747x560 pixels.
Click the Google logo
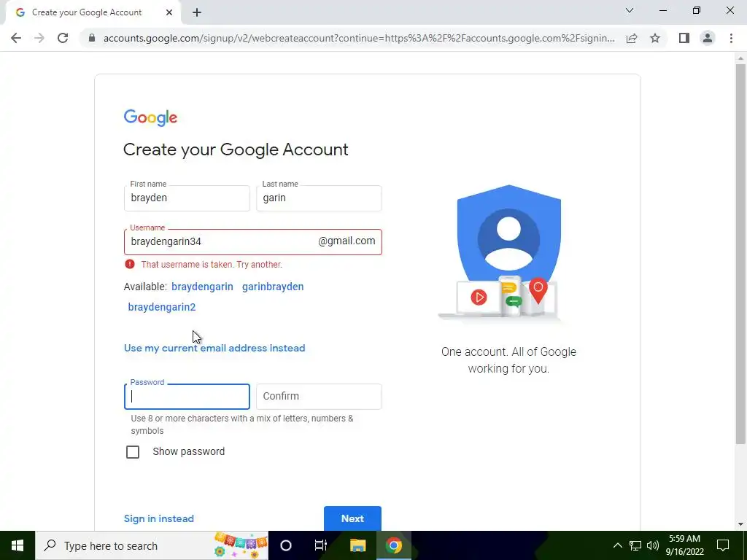tap(150, 117)
